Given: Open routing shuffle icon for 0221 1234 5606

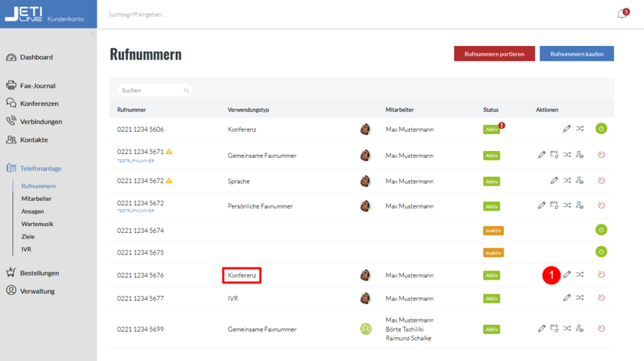Looking at the screenshot, I should 580,129.
